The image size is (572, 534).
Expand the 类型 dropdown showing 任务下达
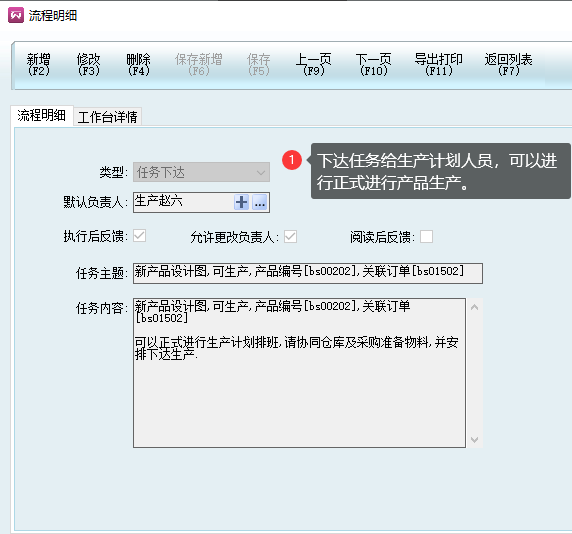click(x=201, y=172)
